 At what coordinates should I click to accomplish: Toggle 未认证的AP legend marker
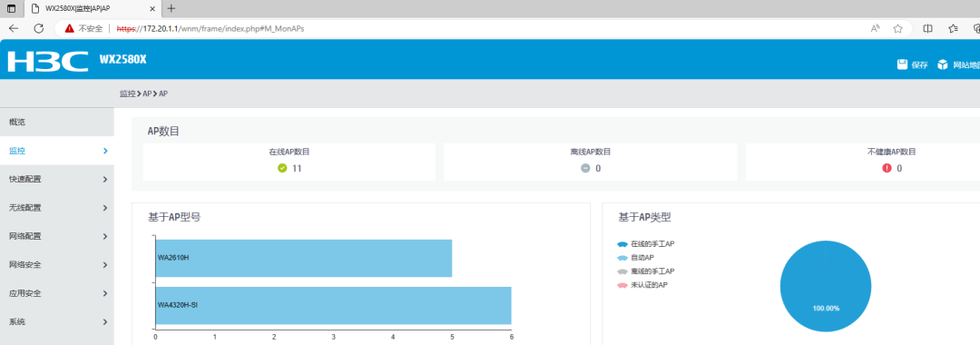(x=622, y=285)
